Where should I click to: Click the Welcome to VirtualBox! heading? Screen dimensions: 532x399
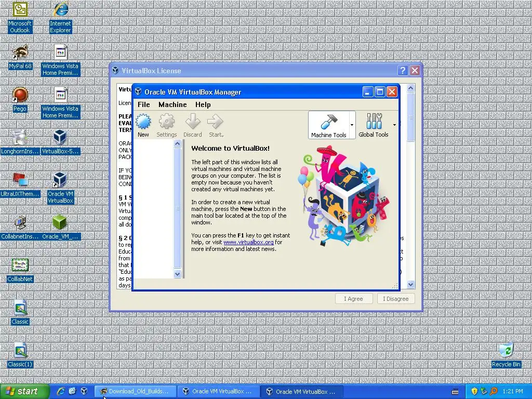tap(230, 148)
